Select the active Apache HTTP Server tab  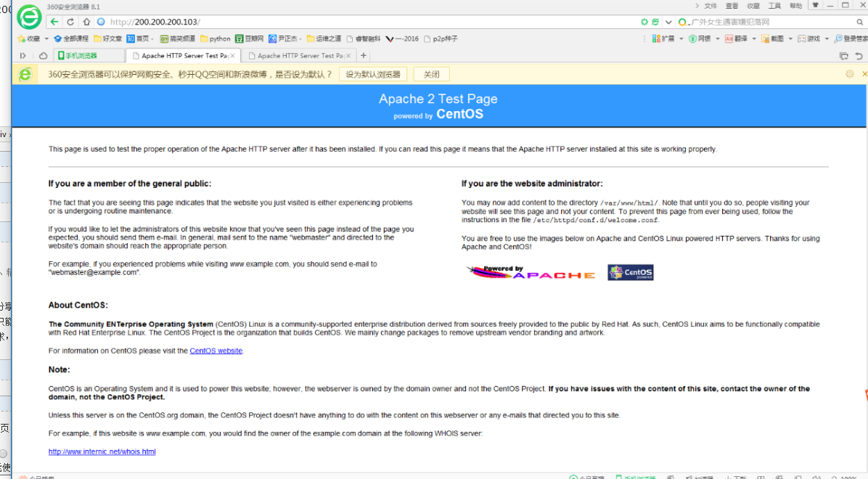point(183,55)
